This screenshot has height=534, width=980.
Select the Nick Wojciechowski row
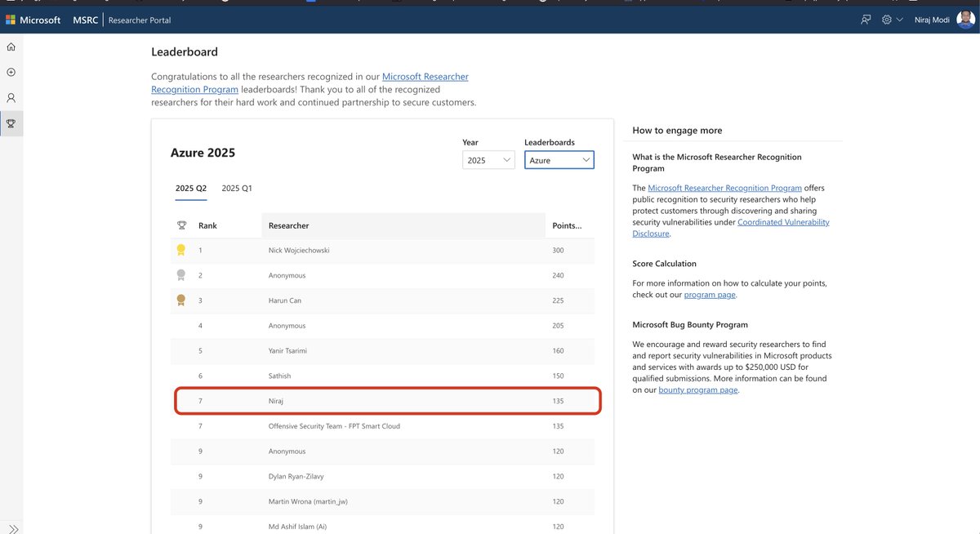click(382, 250)
